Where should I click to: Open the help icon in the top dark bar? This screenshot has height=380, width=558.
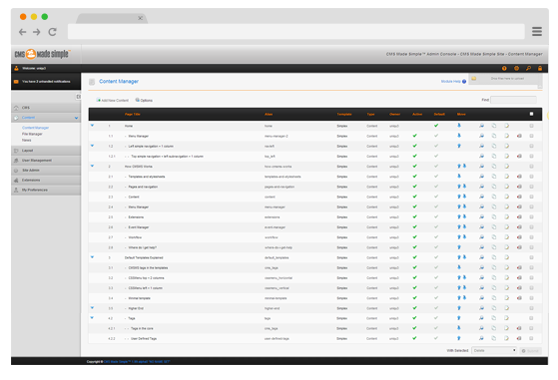click(504, 68)
